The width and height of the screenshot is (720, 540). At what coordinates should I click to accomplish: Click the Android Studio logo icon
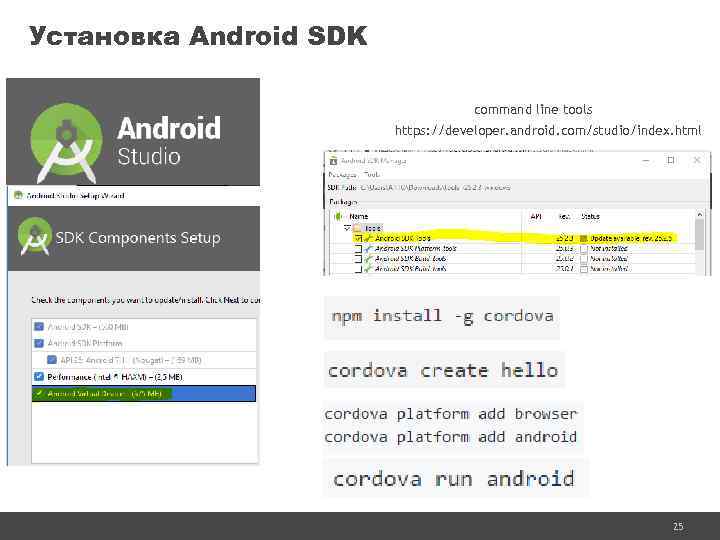(x=67, y=142)
